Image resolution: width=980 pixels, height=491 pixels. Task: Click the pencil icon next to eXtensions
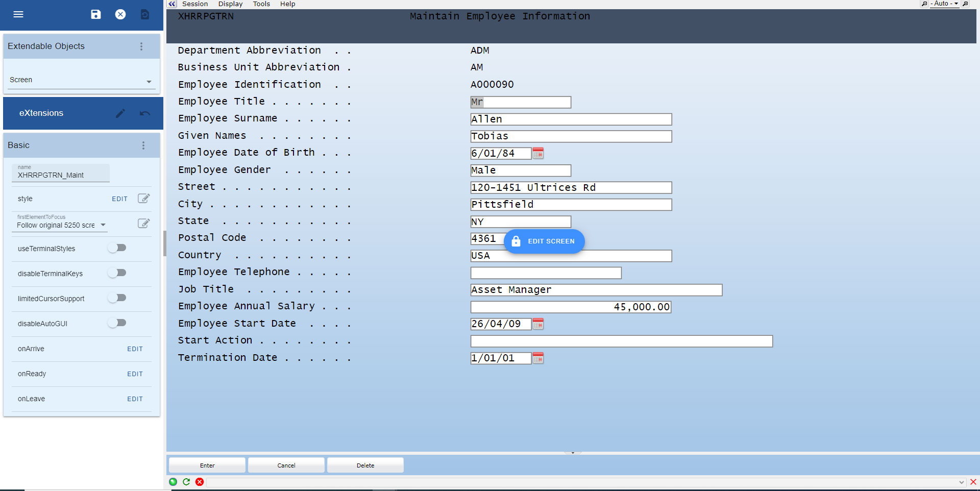(x=120, y=113)
